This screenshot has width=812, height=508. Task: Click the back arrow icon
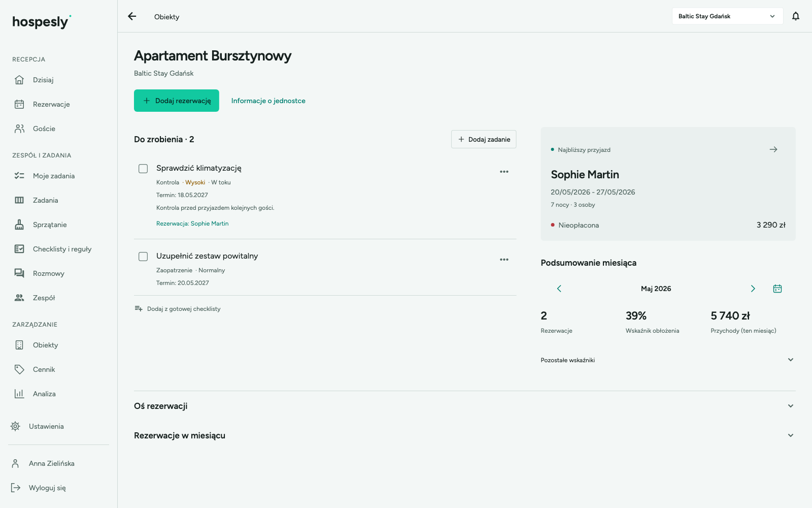(x=132, y=16)
